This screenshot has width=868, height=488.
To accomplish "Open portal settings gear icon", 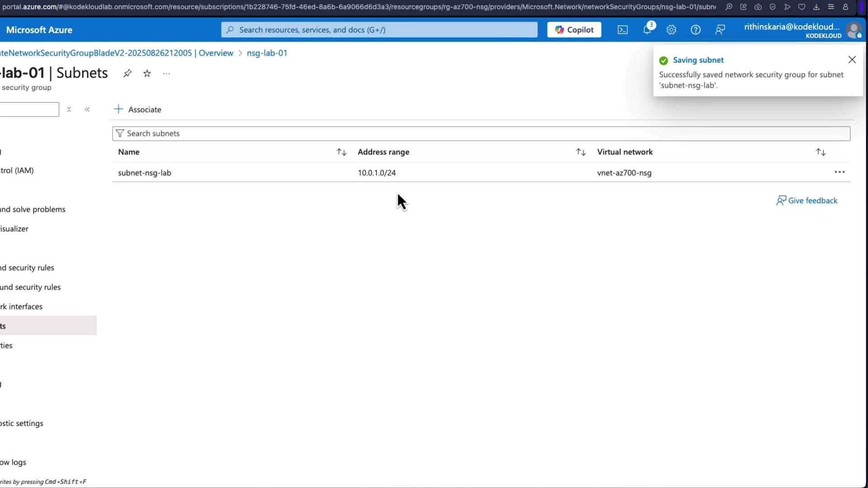I will tap(671, 30).
